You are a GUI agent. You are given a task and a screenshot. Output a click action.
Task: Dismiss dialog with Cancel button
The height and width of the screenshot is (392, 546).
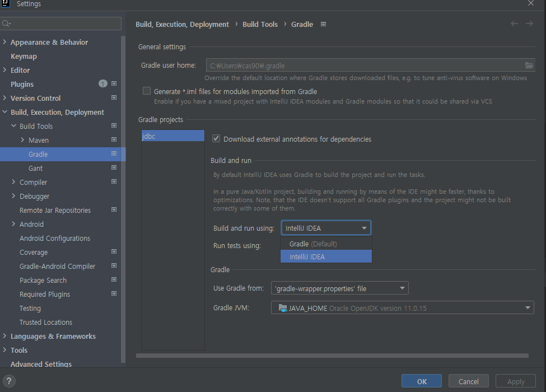click(468, 381)
